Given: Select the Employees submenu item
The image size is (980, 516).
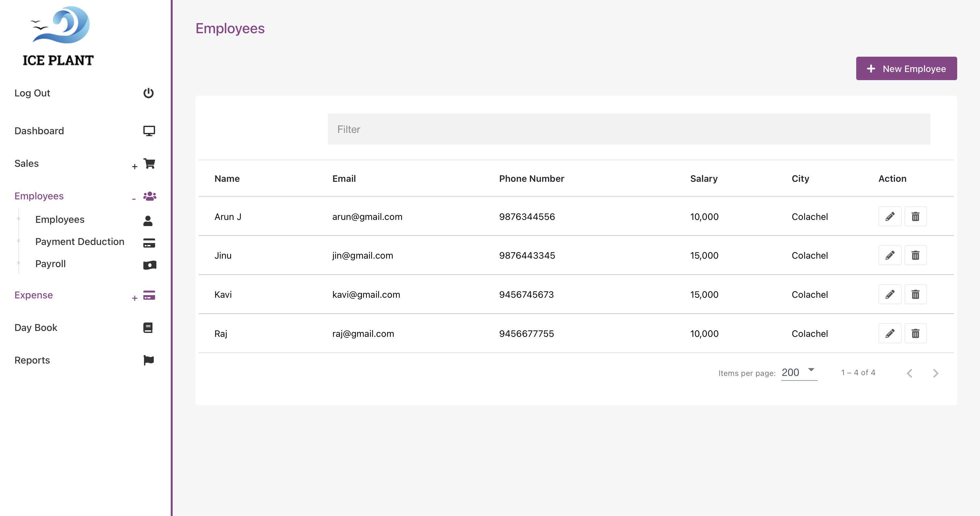Looking at the screenshot, I should tap(60, 220).
